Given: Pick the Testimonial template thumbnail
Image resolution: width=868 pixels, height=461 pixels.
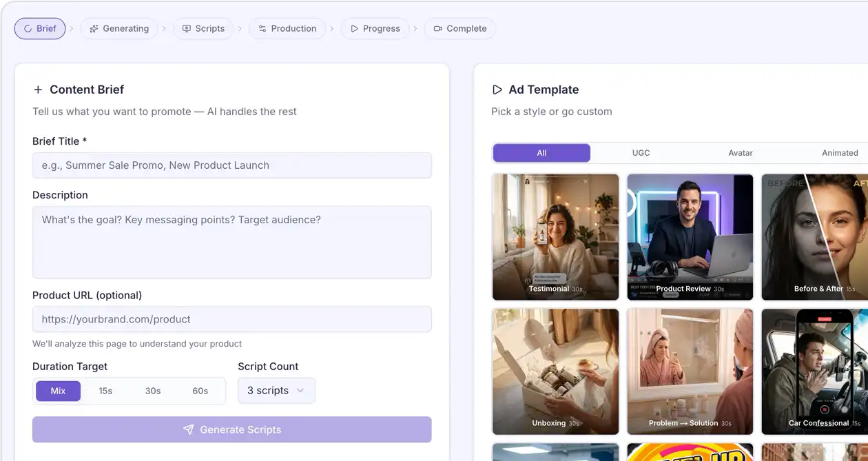Looking at the screenshot, I should tap(556, 237).
